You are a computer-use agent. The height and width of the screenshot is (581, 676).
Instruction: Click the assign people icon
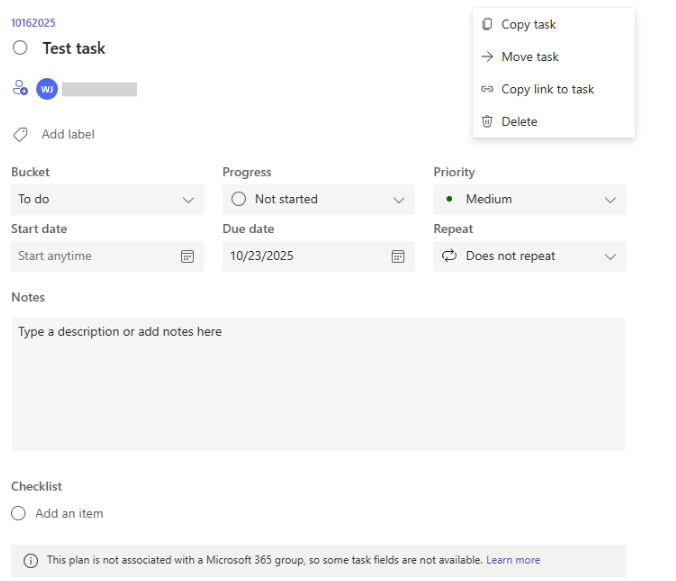click(x=20, y=88)
